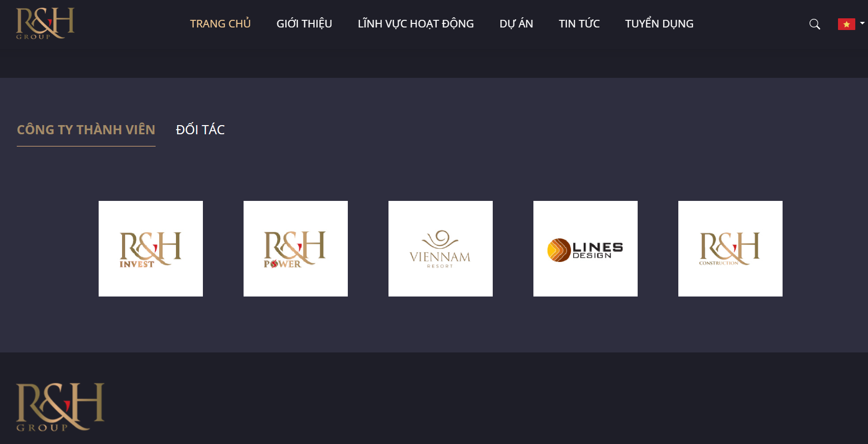This screenshot has height=444, width=868.
Task: Click the Vietnam flag language icon
Action: pos(846,24)
